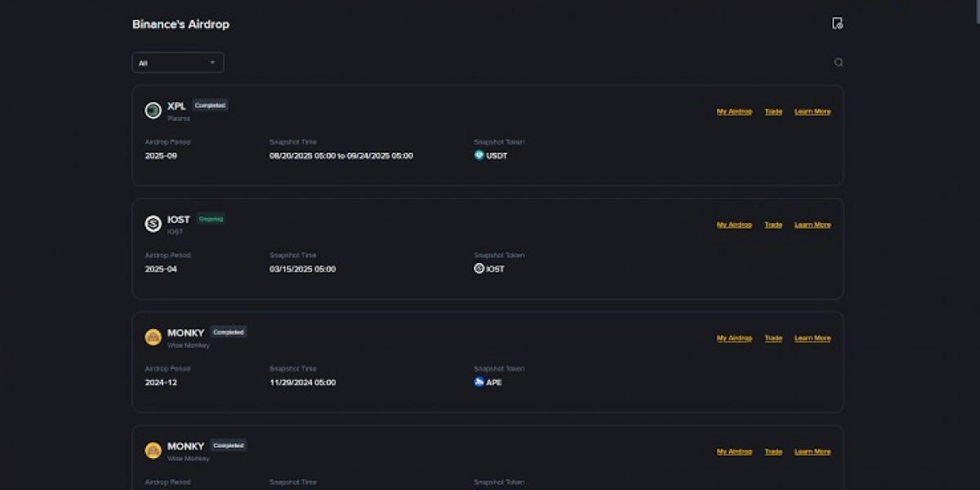The width and height of the screenshot is (980, 490).
Task: Click snapshot time 08/20/2025 05:00 to 09/24/2025 05:00
Action: (341, 155)
